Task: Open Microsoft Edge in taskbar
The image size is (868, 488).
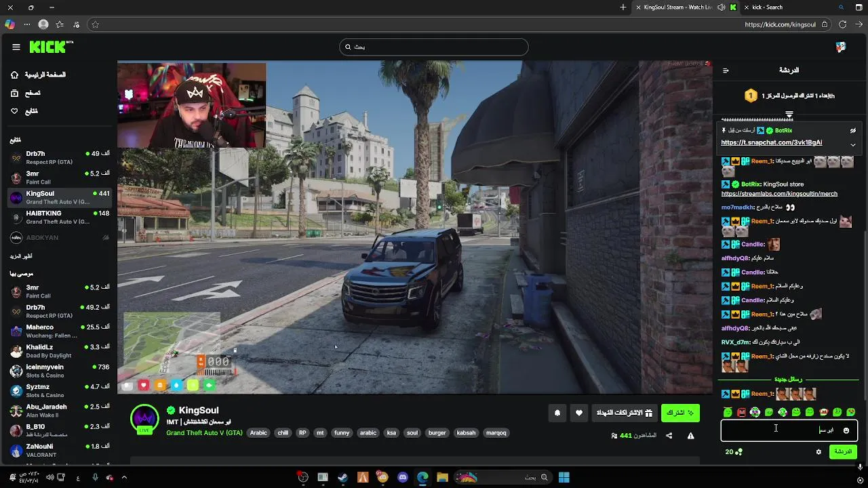Action: pos(422,477)
